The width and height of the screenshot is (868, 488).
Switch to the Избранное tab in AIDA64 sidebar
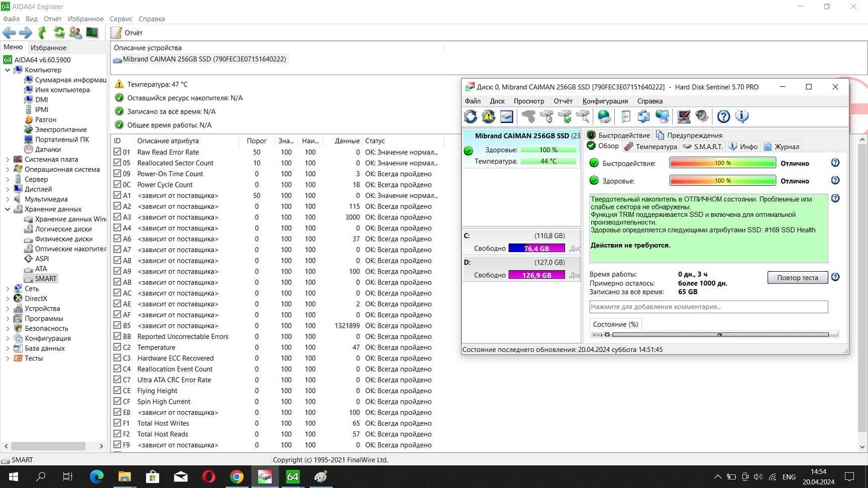(x=48, y=48)
